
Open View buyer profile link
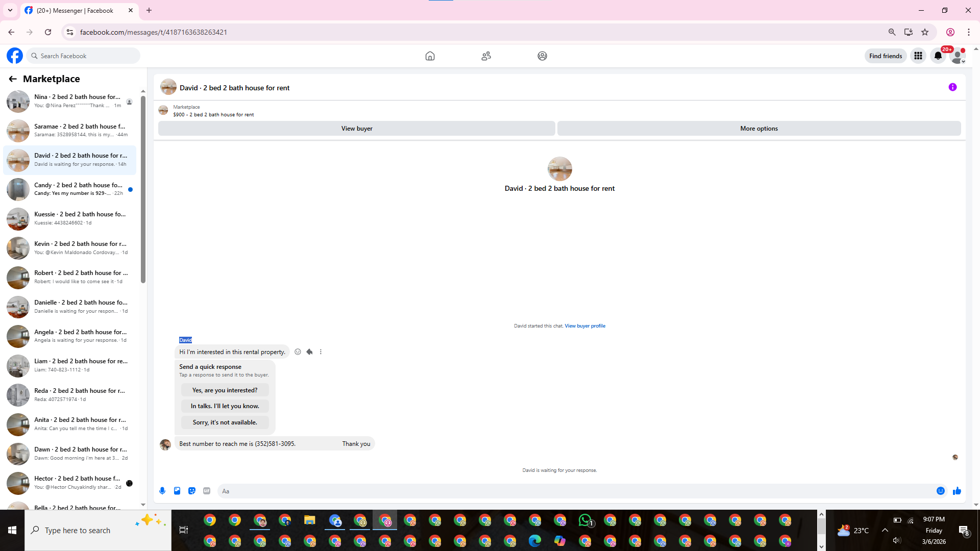click(x=585, y=326)
